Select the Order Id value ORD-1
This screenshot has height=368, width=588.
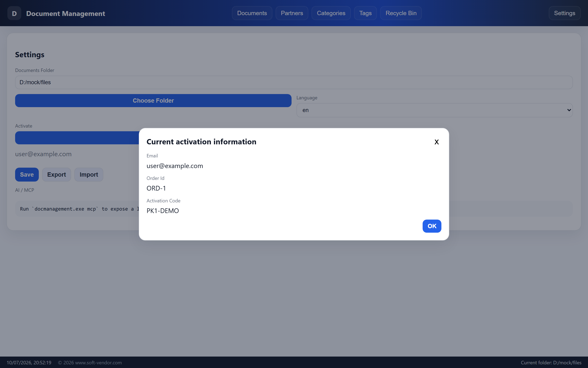point(156,188)
